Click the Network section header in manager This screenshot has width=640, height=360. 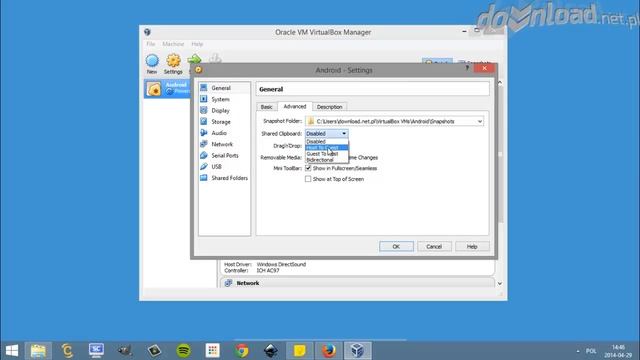pyautogui.click(x=357, y=283)
